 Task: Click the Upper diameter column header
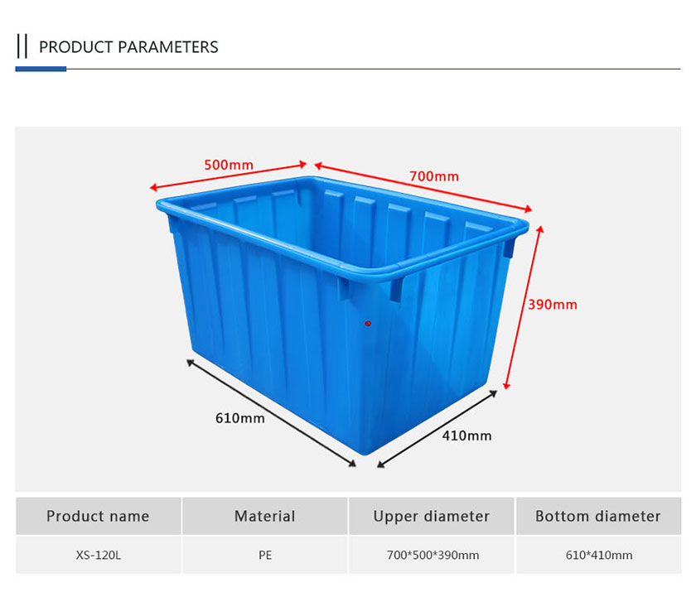[x=432, y=516]
